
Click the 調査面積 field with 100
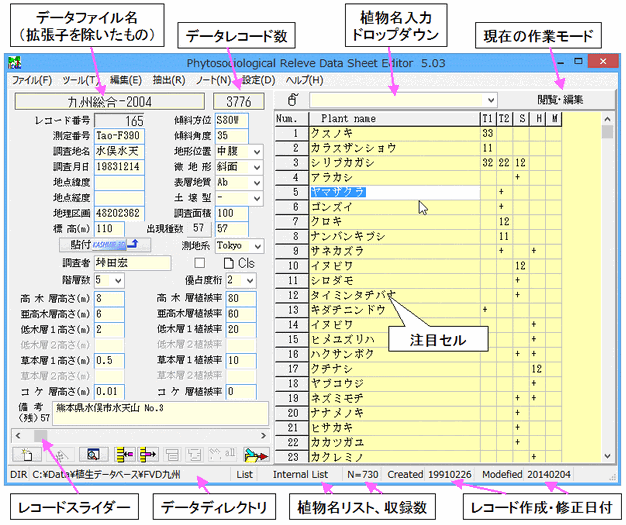point(232,214)
